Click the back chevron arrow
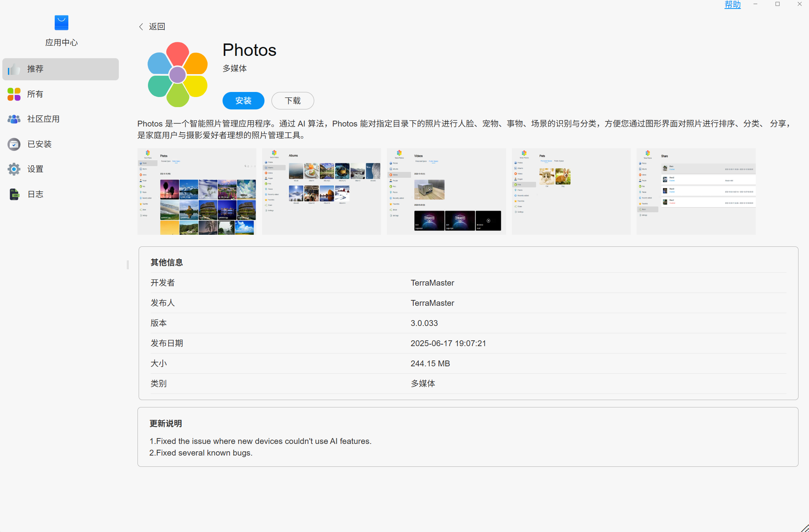This screenshot has width=809, height=532. click(x=141, y=27)
